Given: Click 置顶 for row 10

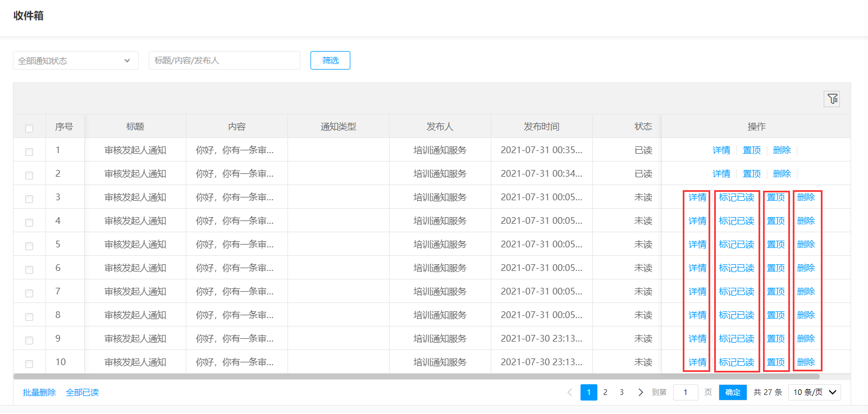Looking at the screenshot, I should (776, 362).
